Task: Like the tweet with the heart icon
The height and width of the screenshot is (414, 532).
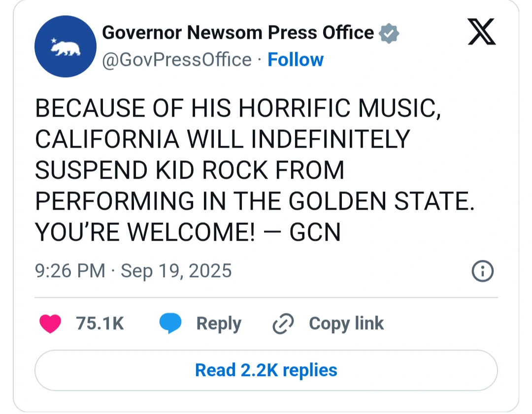Action: click(50, 324)
